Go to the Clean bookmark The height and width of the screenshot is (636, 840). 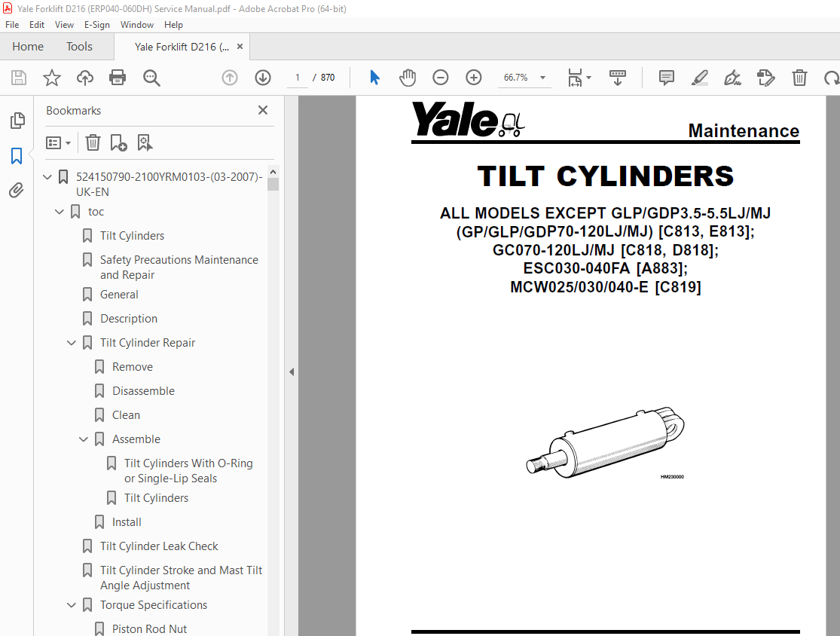(126, 415)
